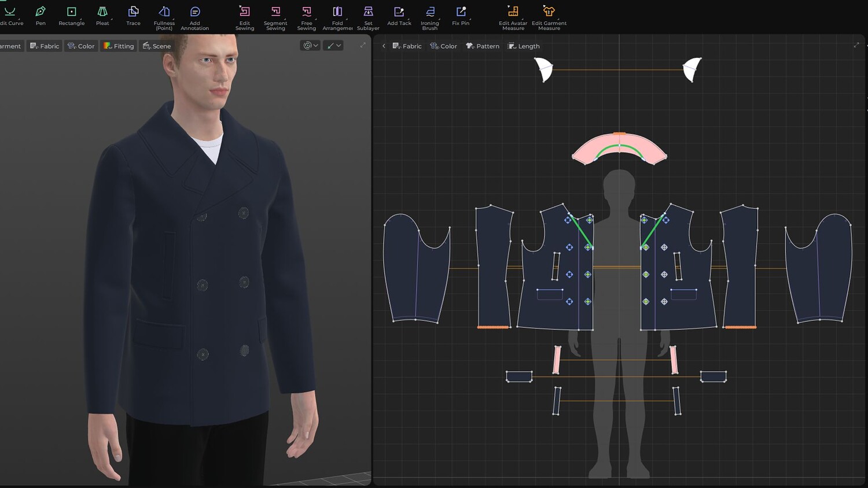
Task: Activate the Add Tack tool
Action: point(399,16)
